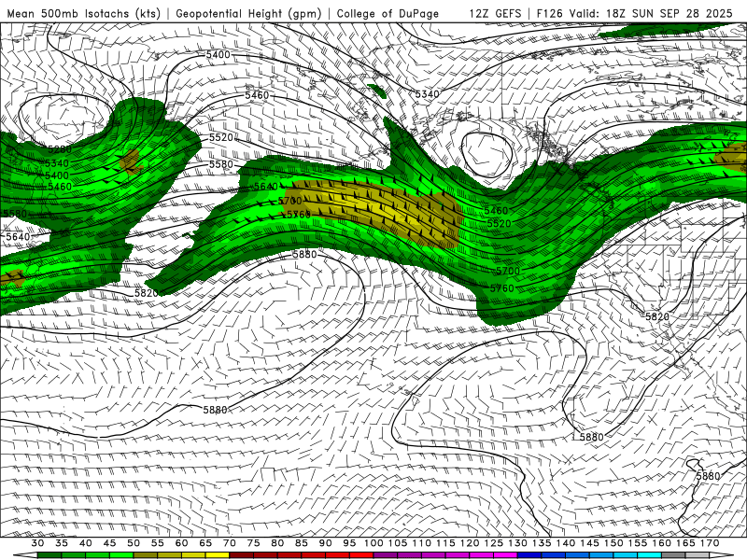Select the dark green 30–35 kt legend swatch
Viewport: 747px width, 560px height.
49,555
